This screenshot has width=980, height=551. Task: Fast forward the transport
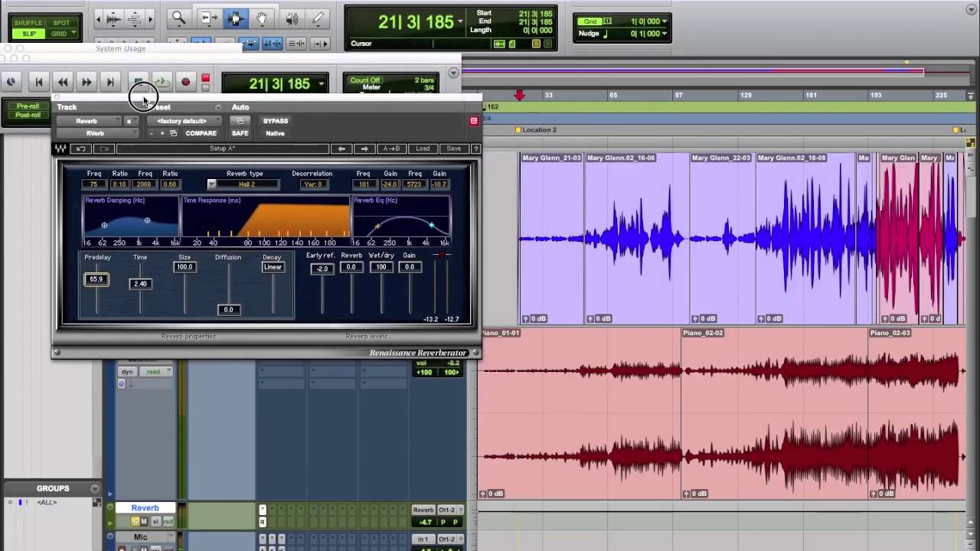(87, 82)
